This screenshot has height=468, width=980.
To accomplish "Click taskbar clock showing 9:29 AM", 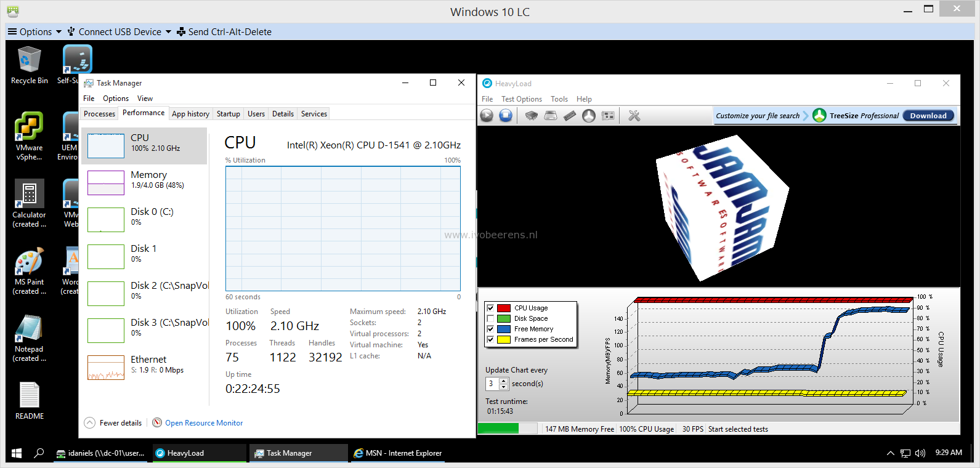I will pyautogui.click(x=949, y=453).
